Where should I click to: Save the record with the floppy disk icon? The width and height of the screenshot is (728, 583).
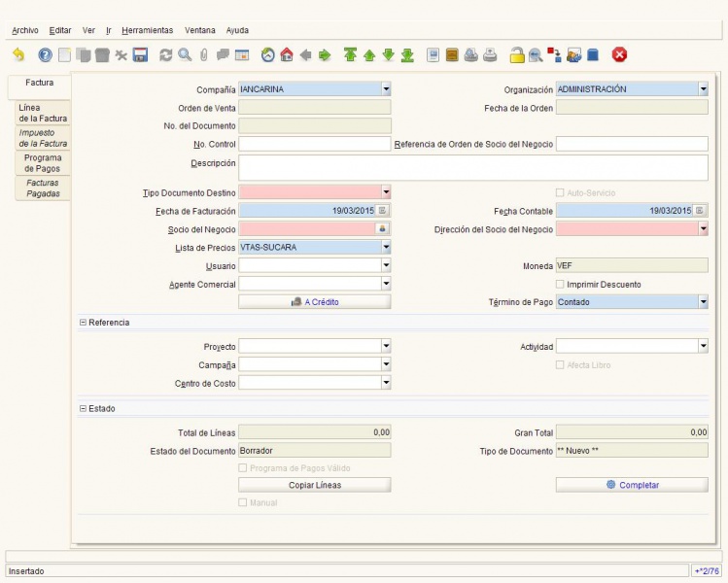click(x=140, y=55)
